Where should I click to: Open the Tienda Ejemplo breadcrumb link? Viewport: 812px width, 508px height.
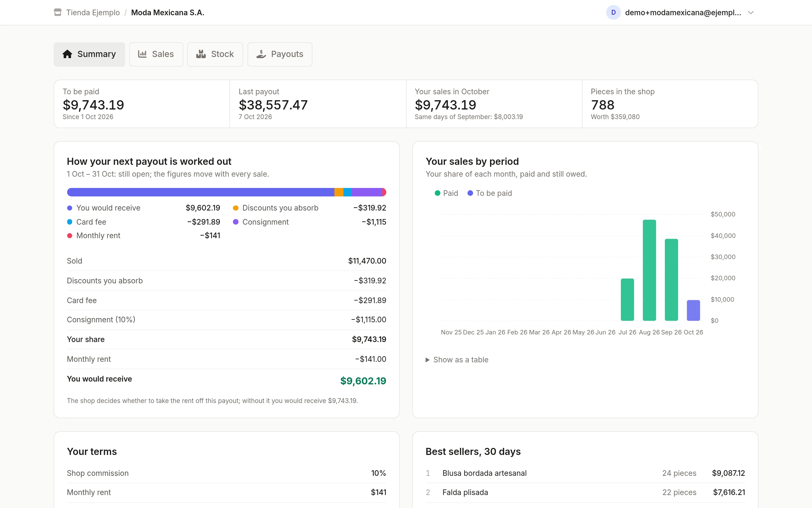(93, 12)
